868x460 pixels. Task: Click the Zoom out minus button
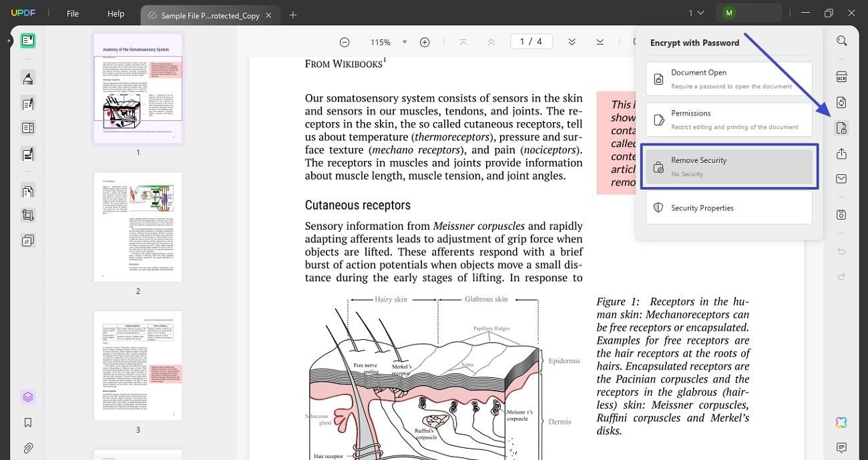click(x=345, y=42)
